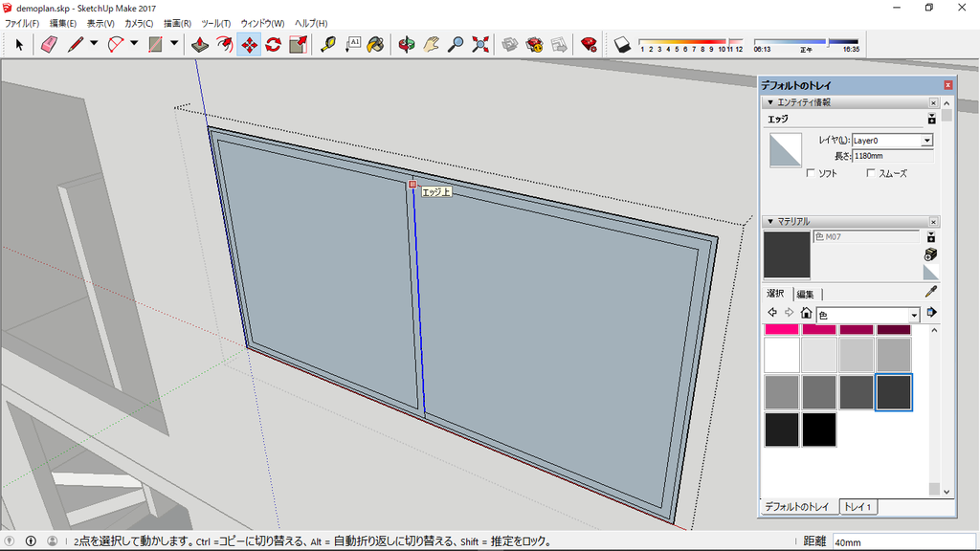Open the 描画(R) menu

coord(177,23)
